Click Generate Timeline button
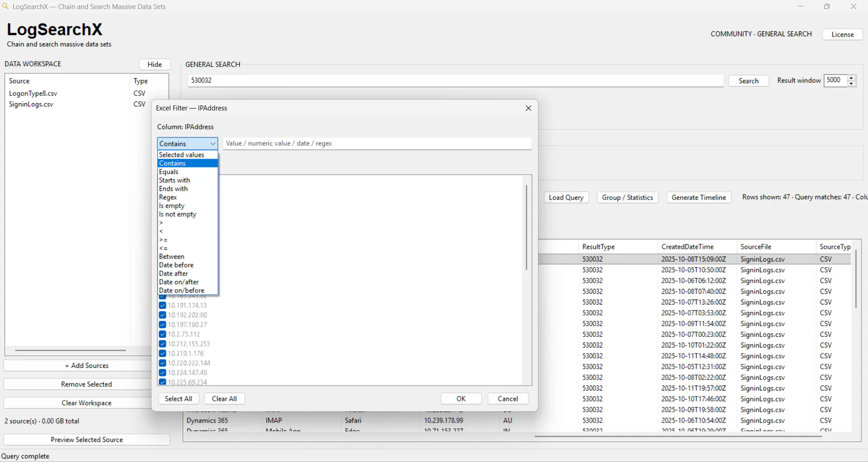868x462 pixels. (699, 198)
